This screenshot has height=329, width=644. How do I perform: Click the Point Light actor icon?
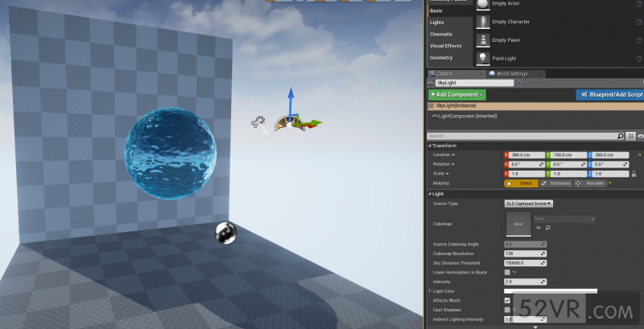(483, 58)
